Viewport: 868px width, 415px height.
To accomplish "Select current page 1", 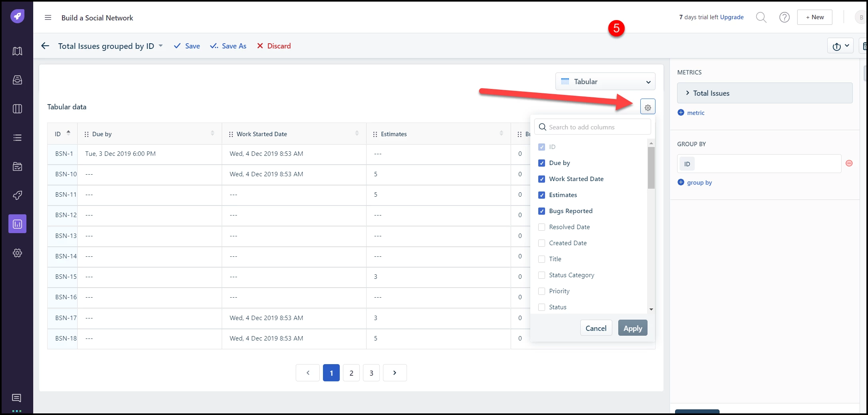I will [x=331, y=373].
